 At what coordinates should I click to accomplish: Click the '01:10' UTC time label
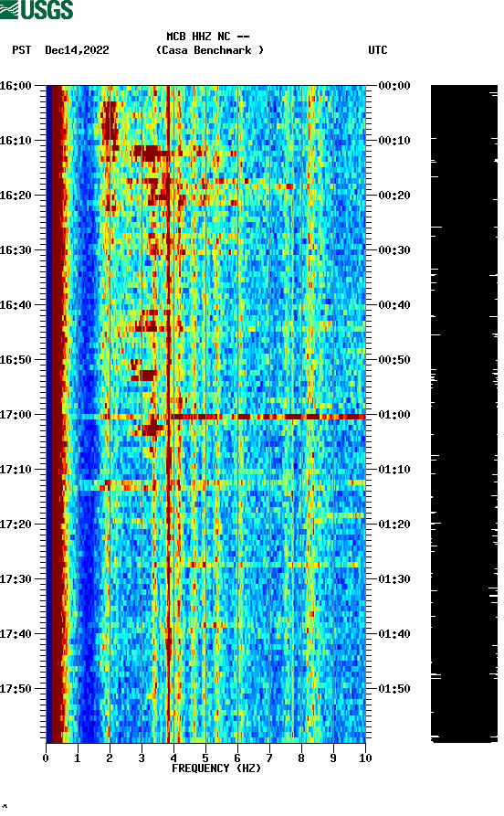pos(394,470)
